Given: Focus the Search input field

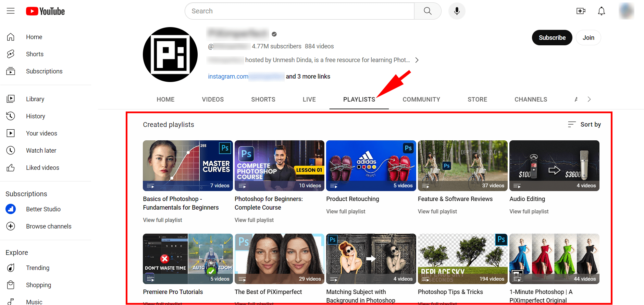Looking at the screenshot, I should (299, 11).
